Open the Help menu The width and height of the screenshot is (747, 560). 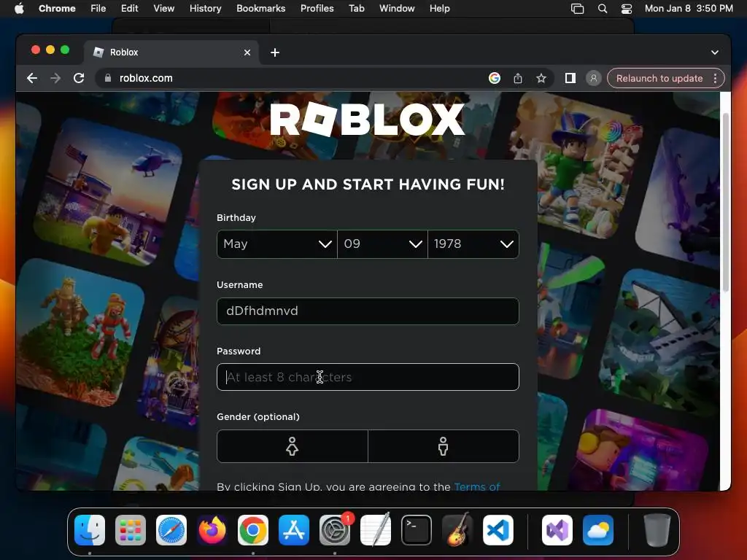click(439, 9)
